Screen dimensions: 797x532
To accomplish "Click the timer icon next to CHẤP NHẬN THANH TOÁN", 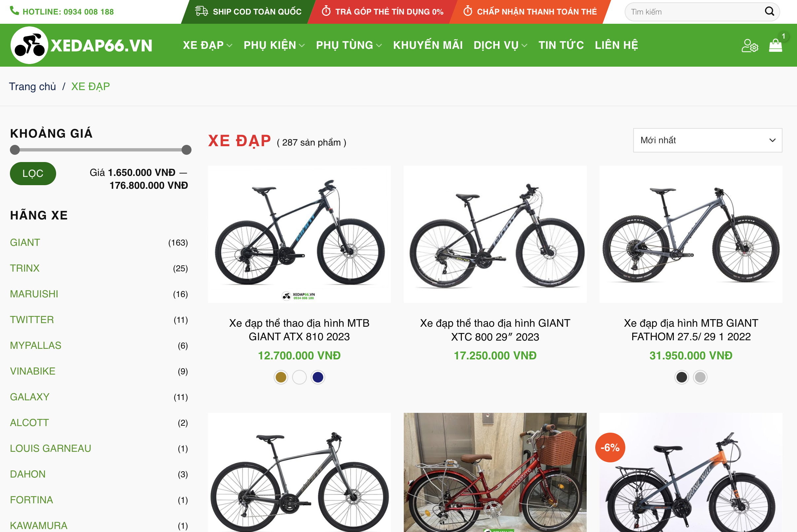I will 468,11.
